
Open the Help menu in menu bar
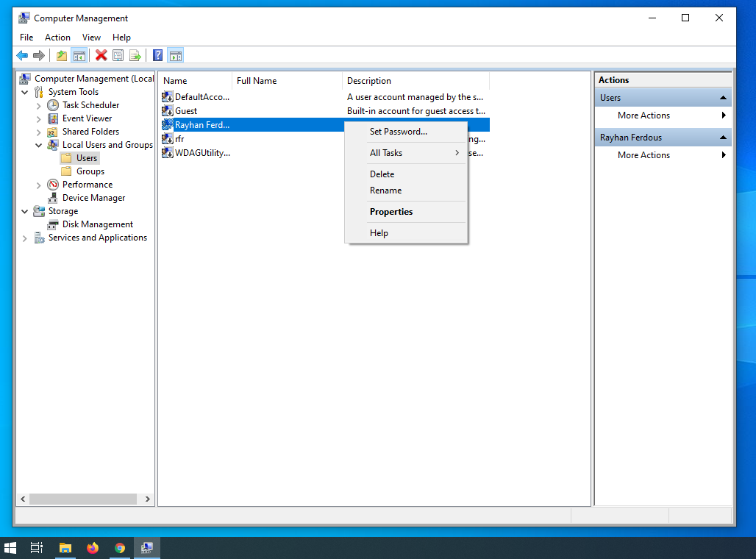coord(121,37)
